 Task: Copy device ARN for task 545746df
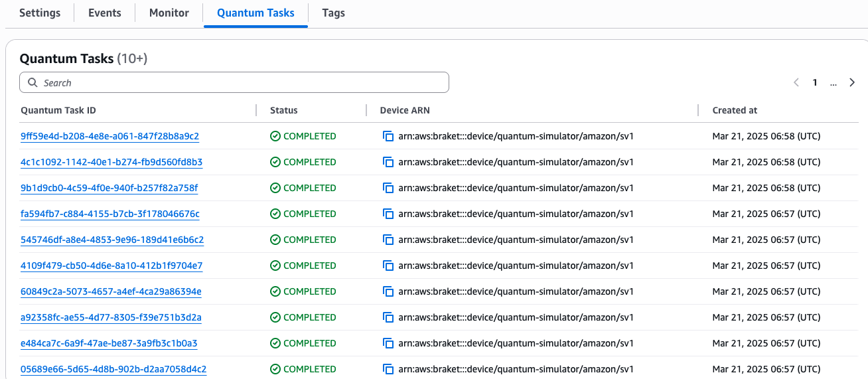tap(388, 240)
